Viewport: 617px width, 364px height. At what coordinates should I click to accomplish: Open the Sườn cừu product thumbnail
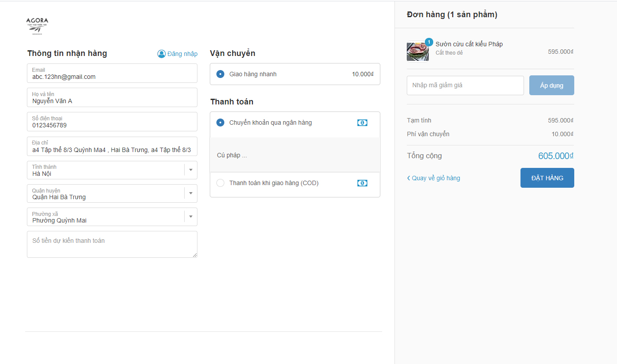point(417,52)
